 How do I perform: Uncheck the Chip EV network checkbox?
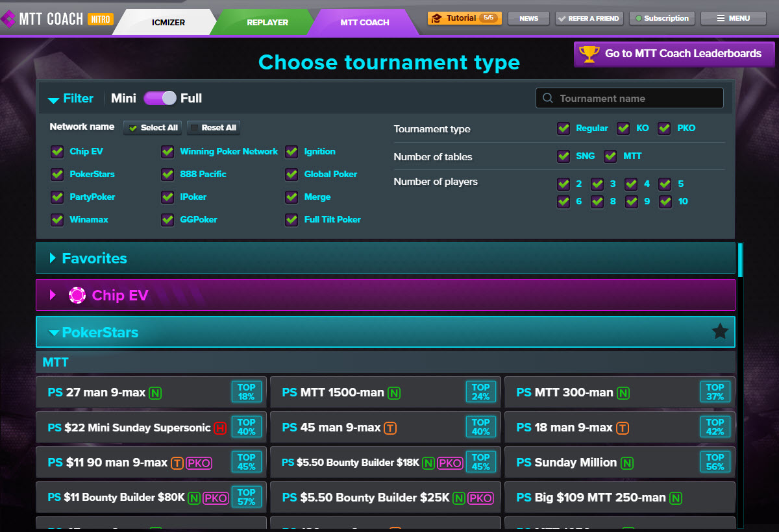point(57,152)
